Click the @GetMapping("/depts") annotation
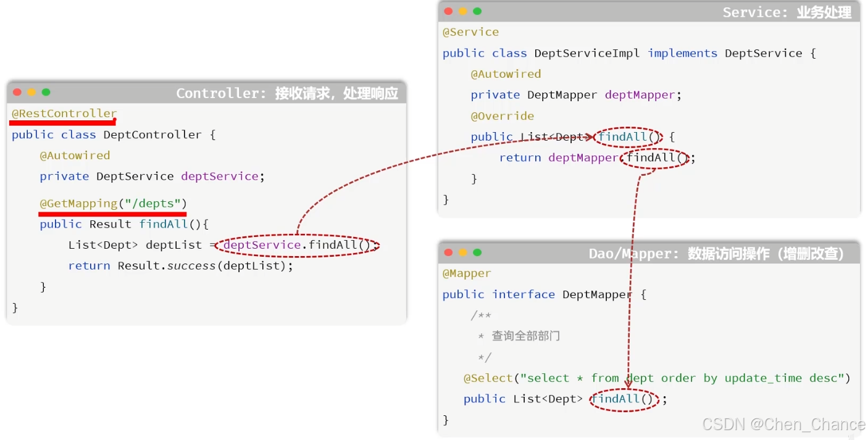The width and height of the screenshot is (868, 440). pos(113,203)
